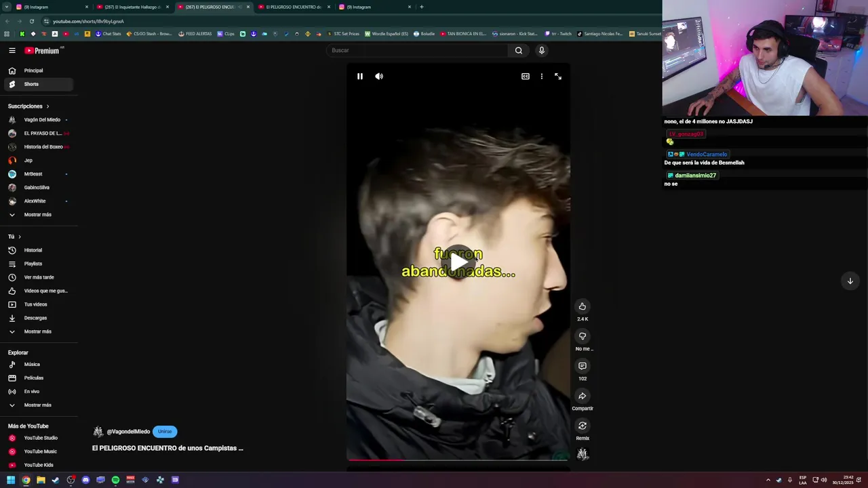Open YouTube Kids
Image resolution: width=868 pixels, height=488 pixels.
coord(39,465)
